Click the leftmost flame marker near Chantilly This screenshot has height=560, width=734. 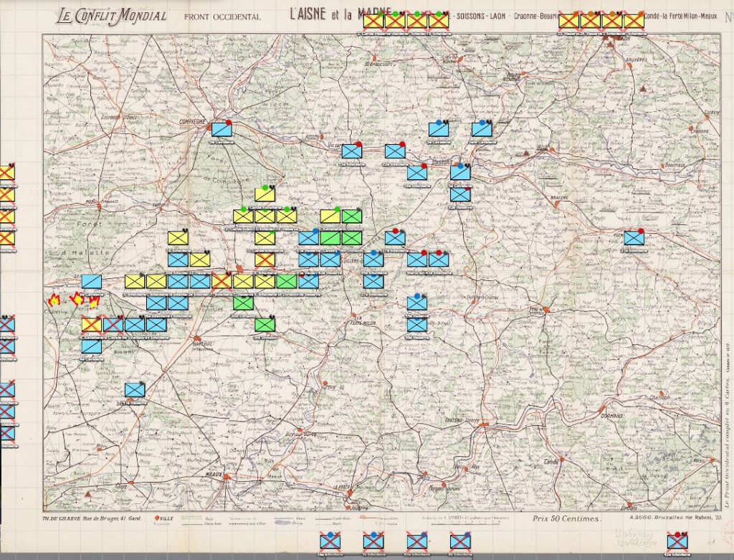(54, 300)
